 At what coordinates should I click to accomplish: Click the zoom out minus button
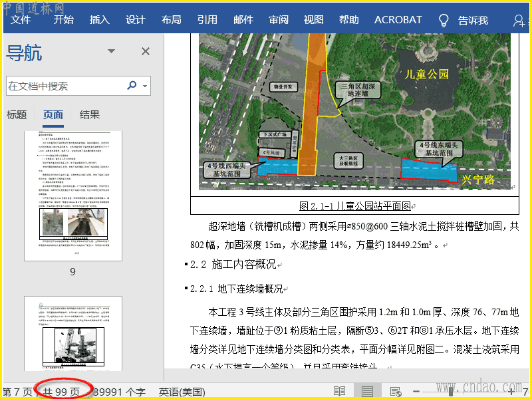point(416,392)
